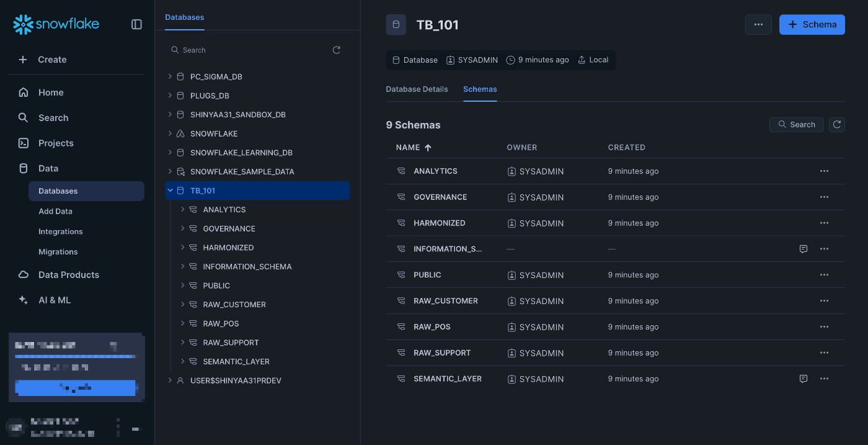This screenshot has height=445, width=868.
Task: Focus the database explorer search field
Action: 248,50
